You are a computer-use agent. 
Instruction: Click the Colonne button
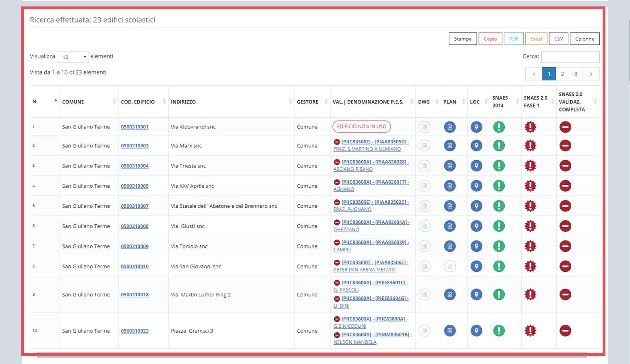(x=584, y=39)
